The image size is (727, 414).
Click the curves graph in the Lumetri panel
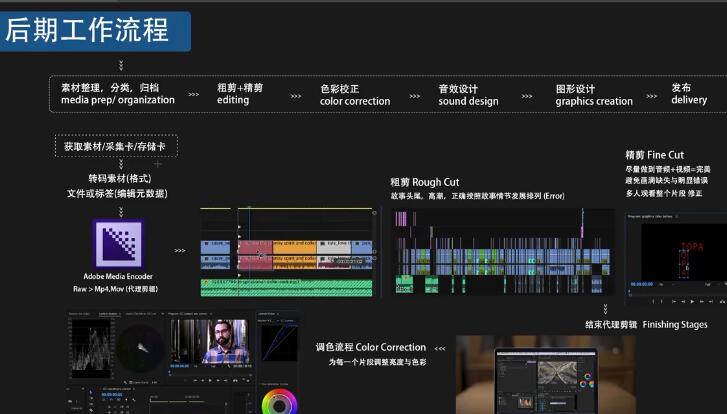pyautogui.click(x=278, y=341)
